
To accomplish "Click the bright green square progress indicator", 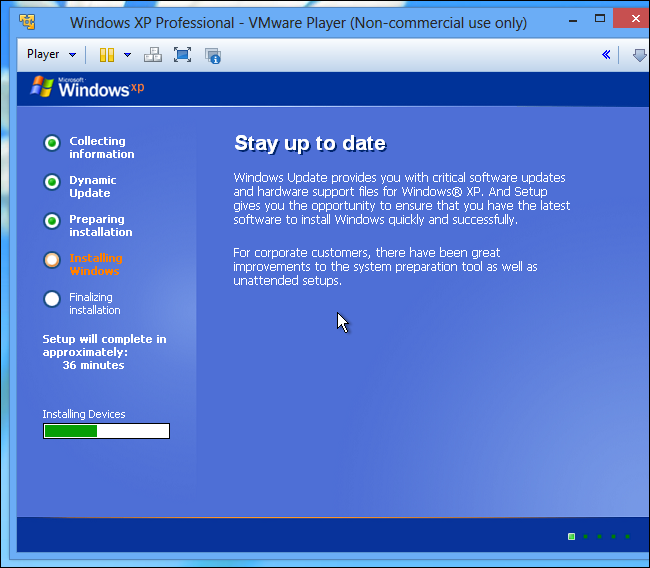I will 571,536.
